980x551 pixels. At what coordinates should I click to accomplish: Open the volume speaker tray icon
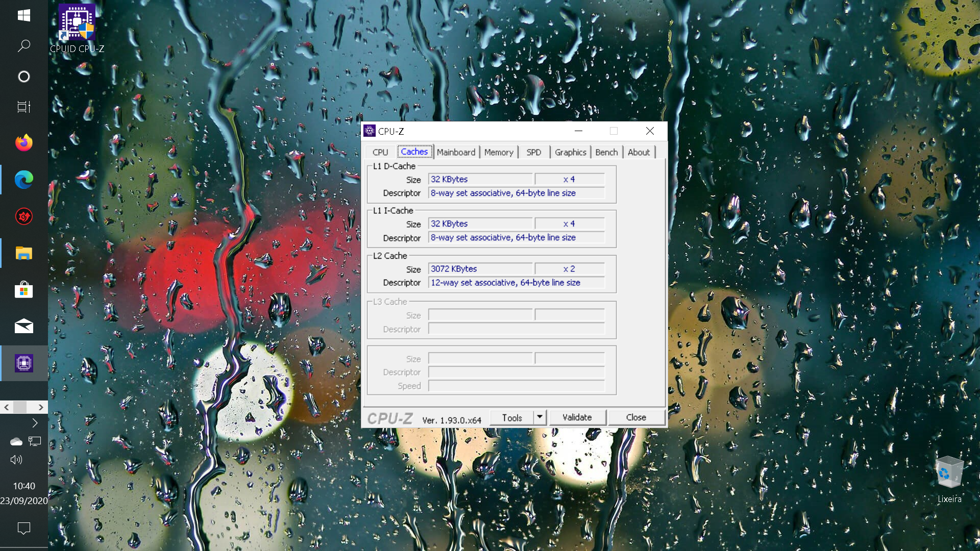tap(16, 460)
